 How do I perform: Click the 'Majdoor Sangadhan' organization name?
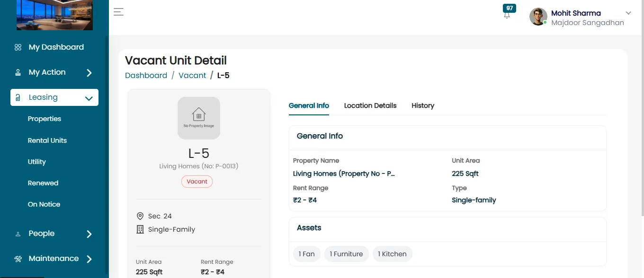[588, 23]
